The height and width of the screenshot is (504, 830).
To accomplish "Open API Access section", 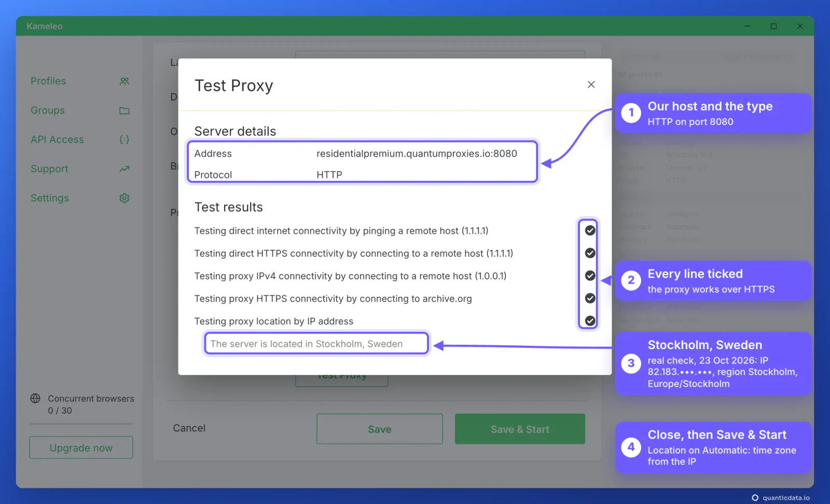I will tap(57, 139).
